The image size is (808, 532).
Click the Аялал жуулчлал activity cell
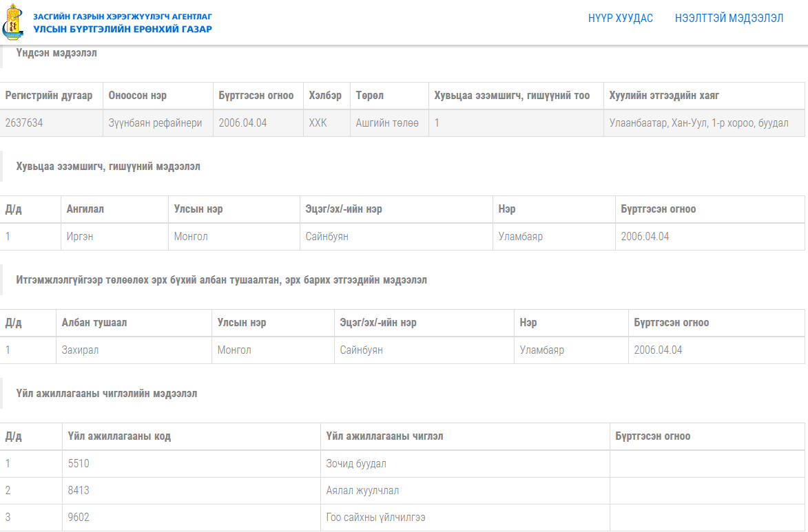point(362,491)
